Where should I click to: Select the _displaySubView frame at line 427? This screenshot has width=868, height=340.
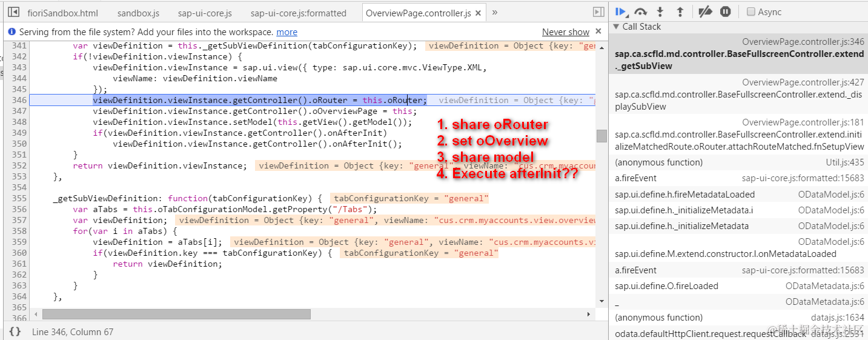[738, 95]
